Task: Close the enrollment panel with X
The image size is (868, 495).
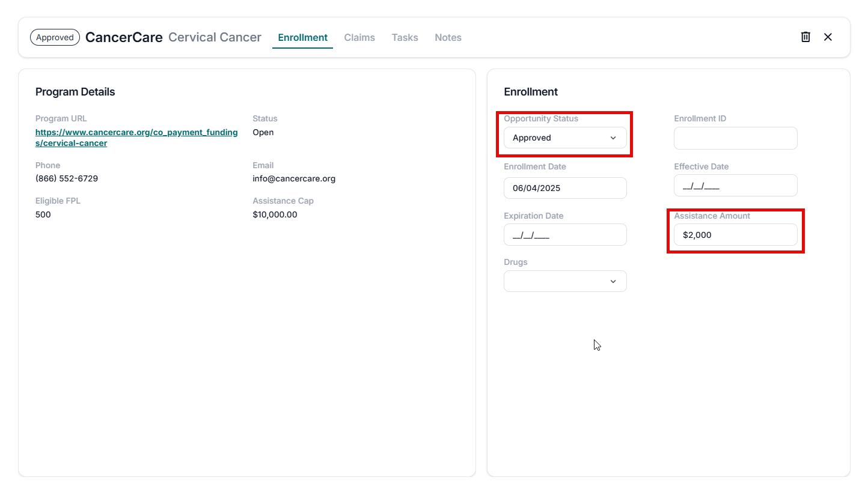Action: tap(828, 37)
